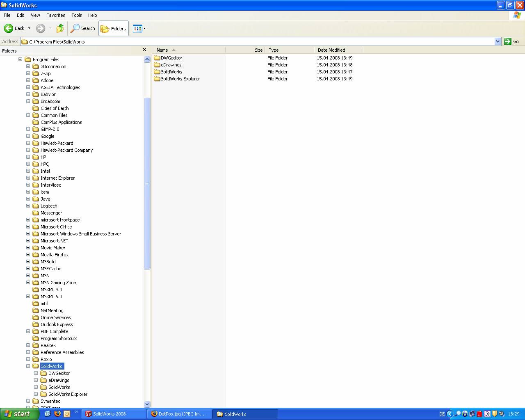
Task: Collapse the SolidWorks tree node
Action: point(28,366)
